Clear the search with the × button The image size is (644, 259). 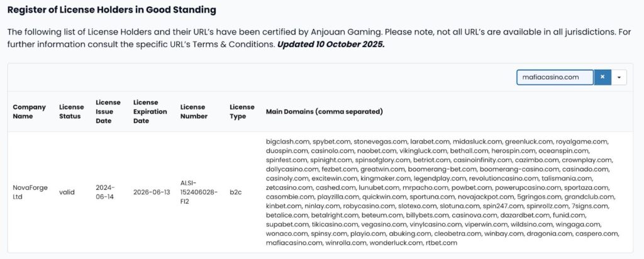602,77
